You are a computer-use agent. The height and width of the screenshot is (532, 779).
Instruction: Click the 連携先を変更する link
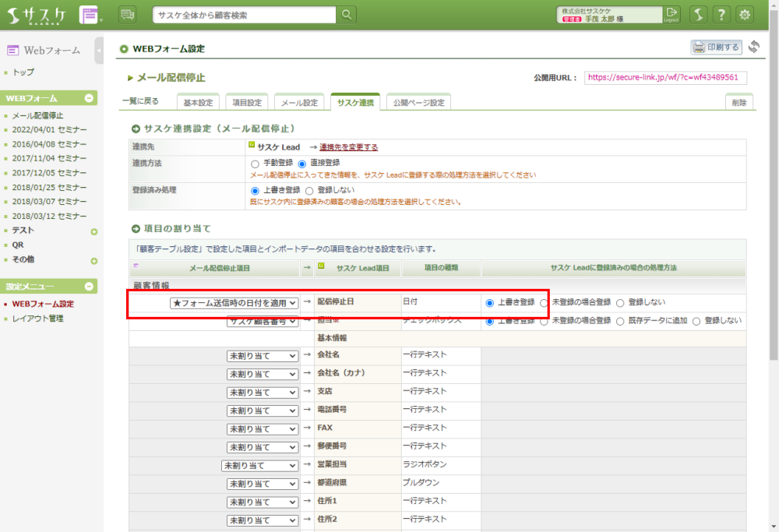coord(348,146)
